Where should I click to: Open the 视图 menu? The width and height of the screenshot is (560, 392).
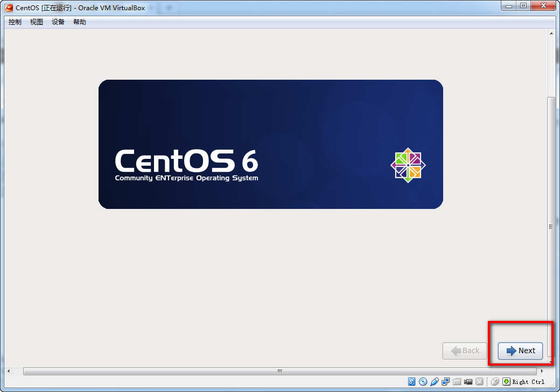pos(37,22)
